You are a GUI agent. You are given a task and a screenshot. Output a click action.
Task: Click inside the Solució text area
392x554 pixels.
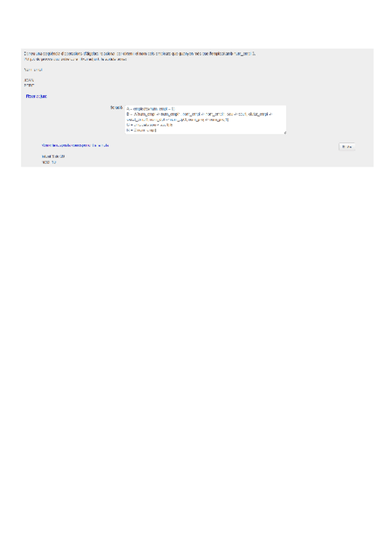[x=205, y=120]
